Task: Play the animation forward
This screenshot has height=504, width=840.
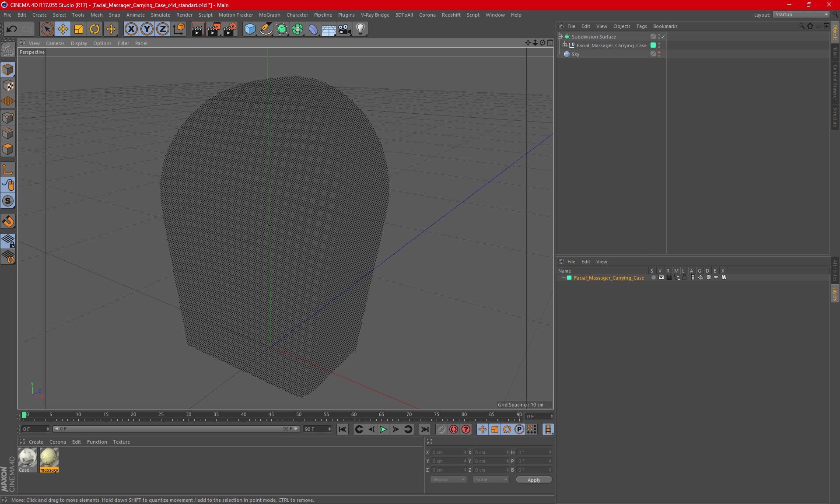Action: [x=383, y=429]
